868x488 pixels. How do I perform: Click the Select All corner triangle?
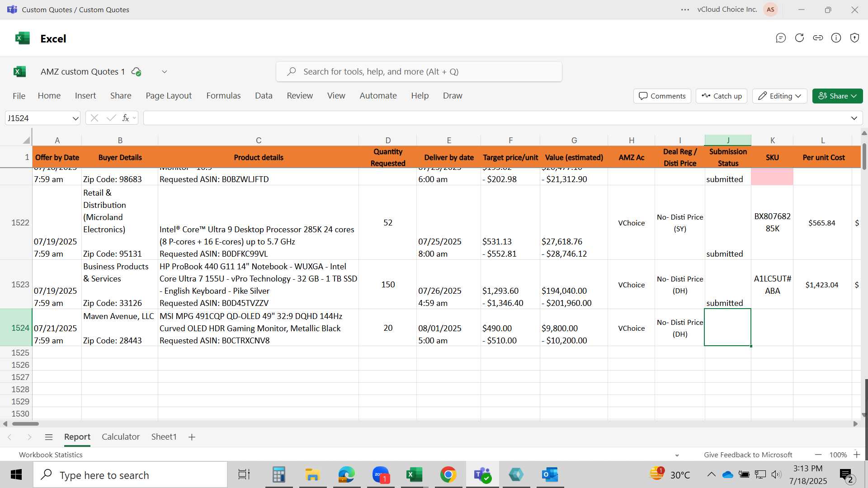[x=26, y=140]
